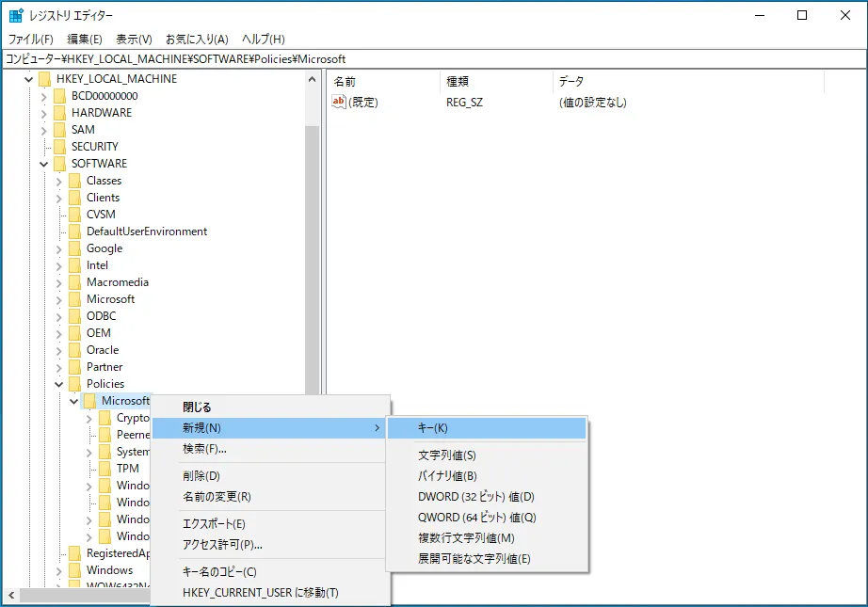Create a new 文字列値(S)
Viewport: 868px width, 607px height.
tap(487, 455)
